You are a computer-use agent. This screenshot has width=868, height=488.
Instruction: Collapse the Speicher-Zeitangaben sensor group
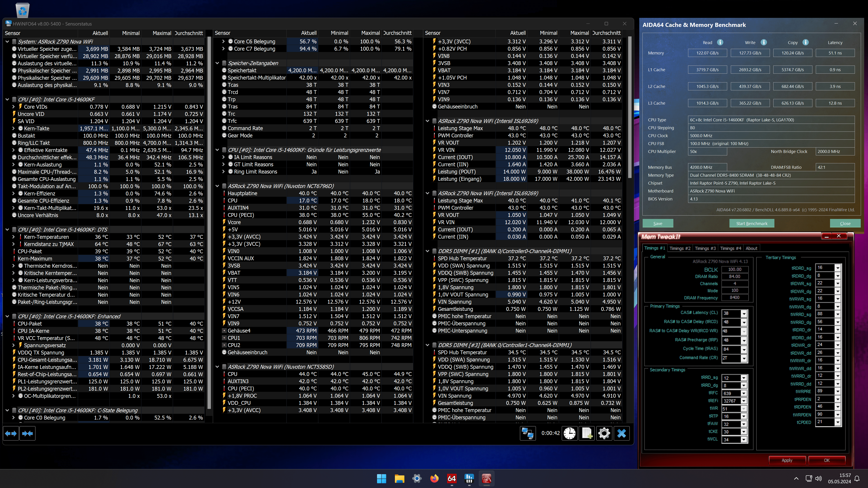tap(217, 63)
